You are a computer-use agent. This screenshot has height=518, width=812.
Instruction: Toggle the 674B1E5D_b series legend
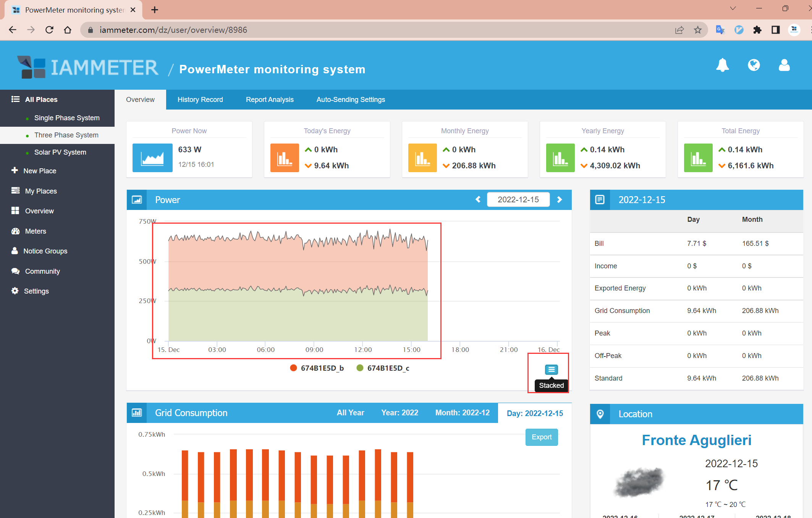[x=317, y=368]
